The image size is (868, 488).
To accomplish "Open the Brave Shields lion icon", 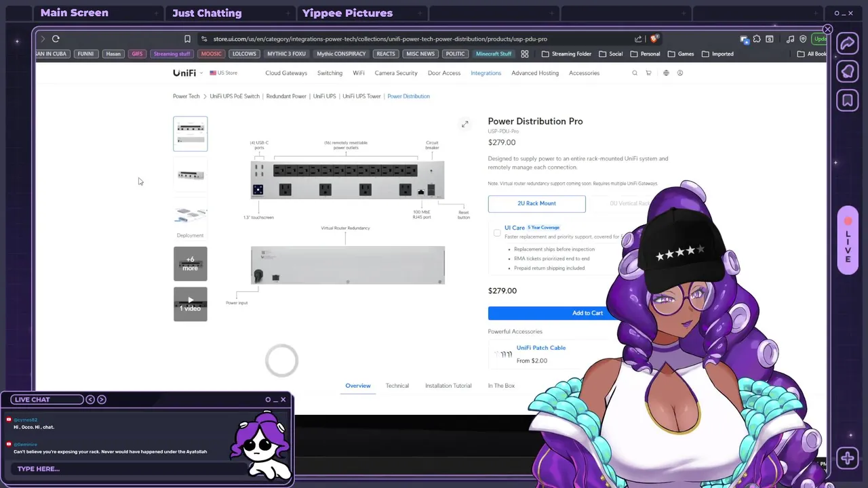I will pyautogui.click(x=654, y=39).
